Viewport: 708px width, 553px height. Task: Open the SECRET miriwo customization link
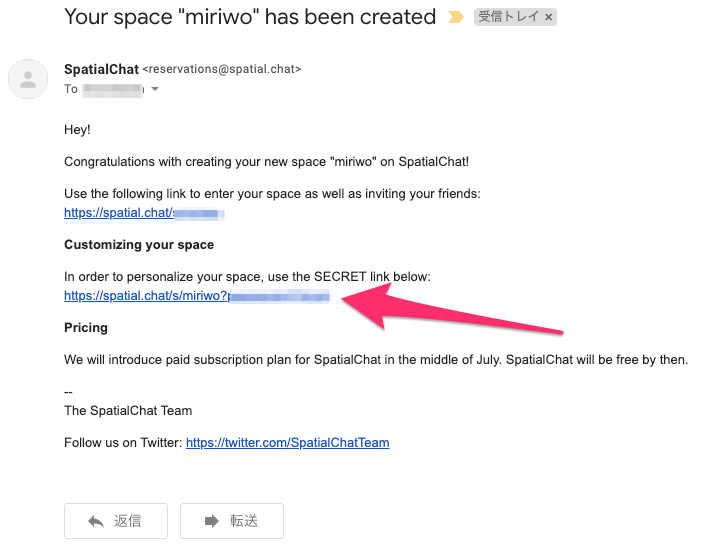(x=197, y=296)
